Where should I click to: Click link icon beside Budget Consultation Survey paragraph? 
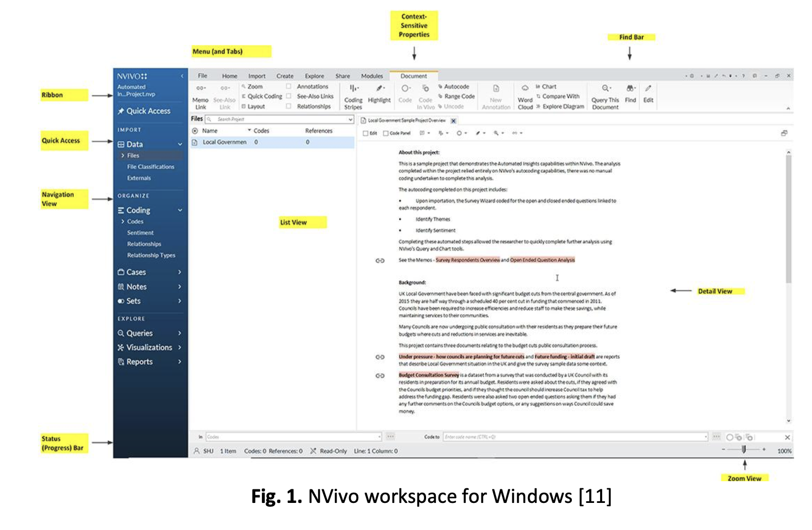(x=380, y=376)
